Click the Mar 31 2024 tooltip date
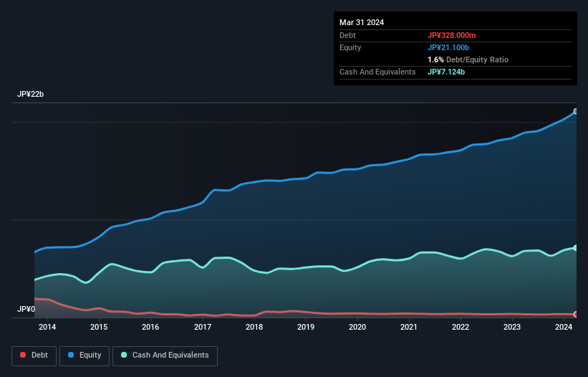This screenshot has height=377, width=588. coord(362,22)
